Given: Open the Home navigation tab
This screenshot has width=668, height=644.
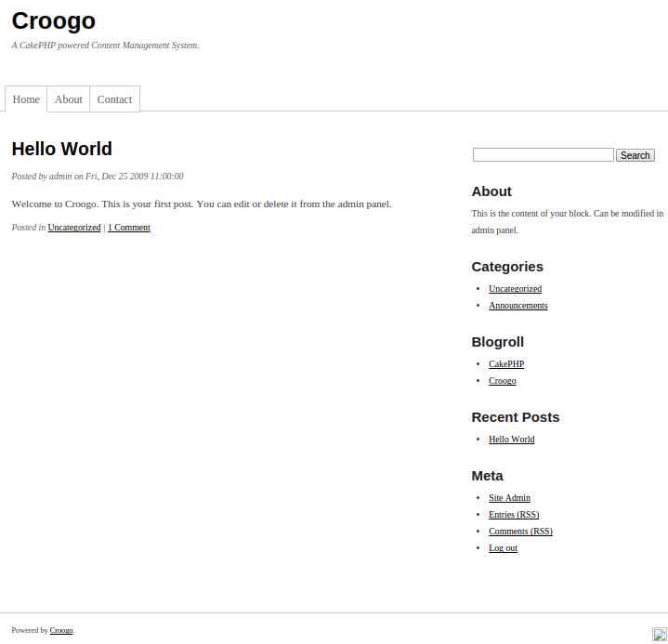Looking at the screenshot, I should pos(26,99).
